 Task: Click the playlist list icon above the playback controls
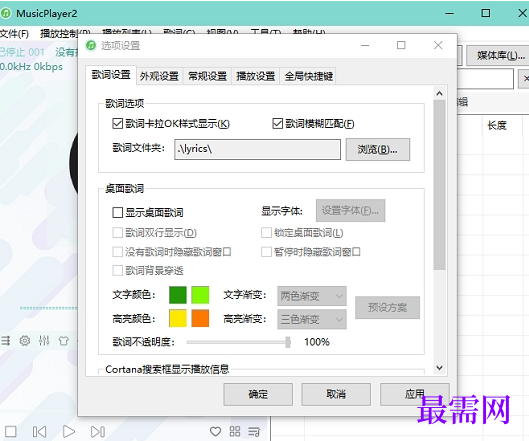tap(5, 341)
